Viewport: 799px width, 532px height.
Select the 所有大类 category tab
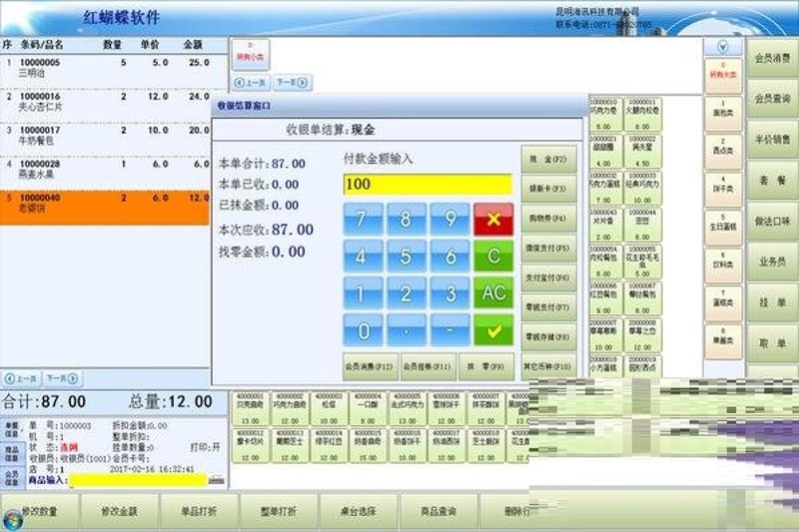point(722,75)
